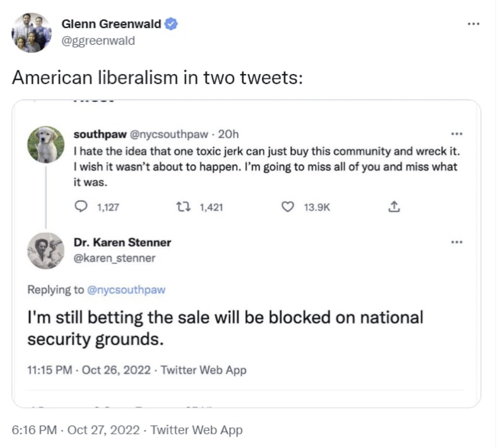Screen dimensions: 499x448
Task: Click southpaw's puppy avatar
Action: [46, 145]
